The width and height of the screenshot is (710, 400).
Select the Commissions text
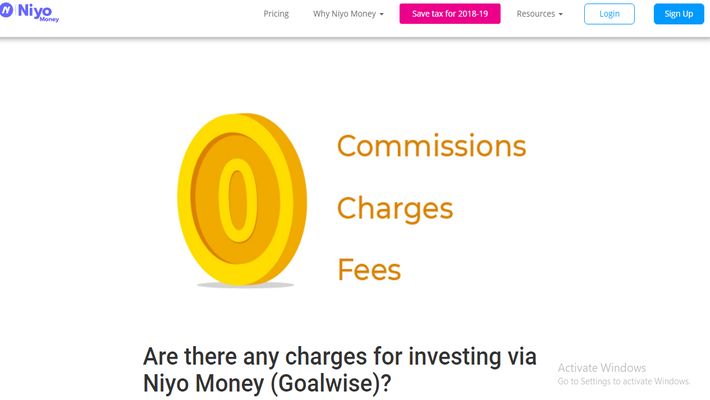(x=431, y=146)
